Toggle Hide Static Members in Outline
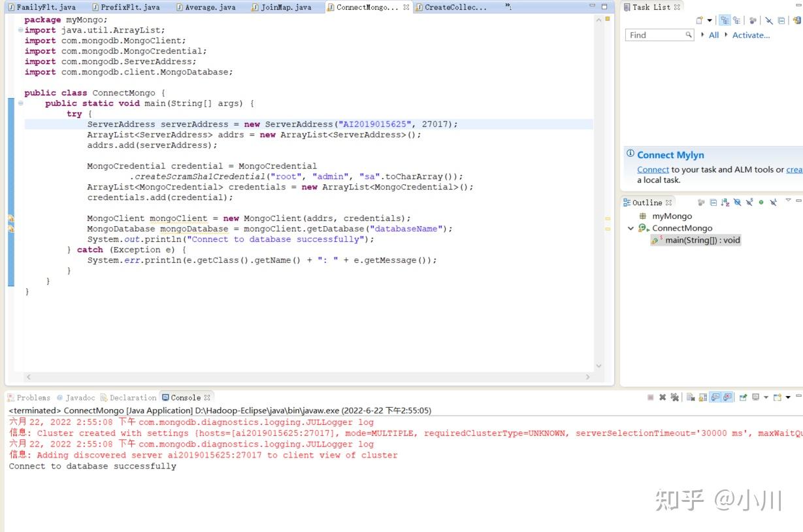Viewport: 803px width, 532px height. pyautogui.click(x=749, y=202)
